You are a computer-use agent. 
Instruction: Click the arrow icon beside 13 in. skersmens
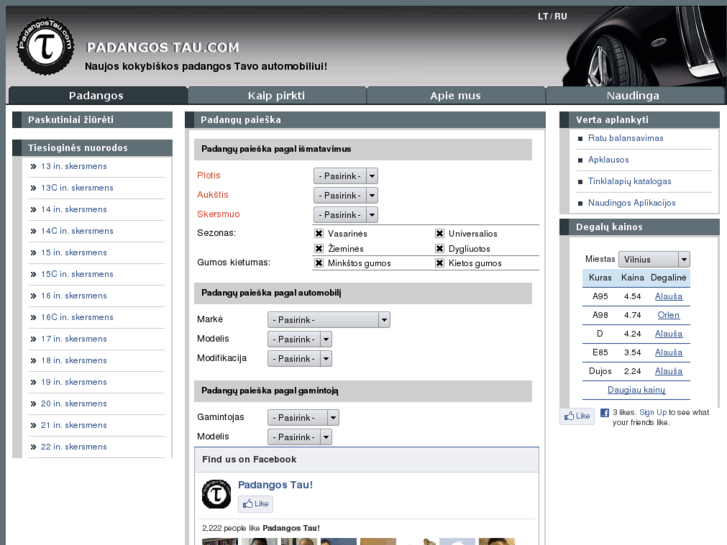33,166
